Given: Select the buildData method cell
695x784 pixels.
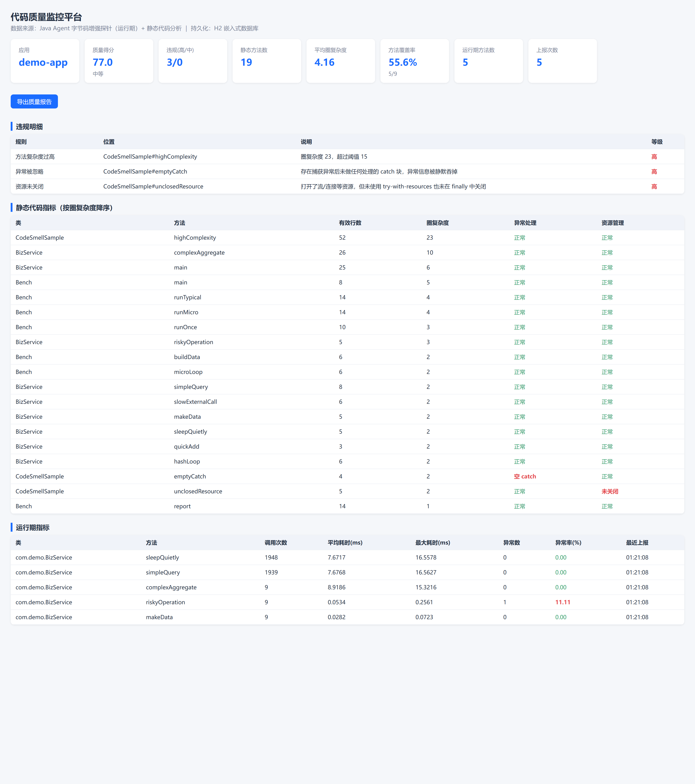Looking at the screenshot, I should pos(187,357).
